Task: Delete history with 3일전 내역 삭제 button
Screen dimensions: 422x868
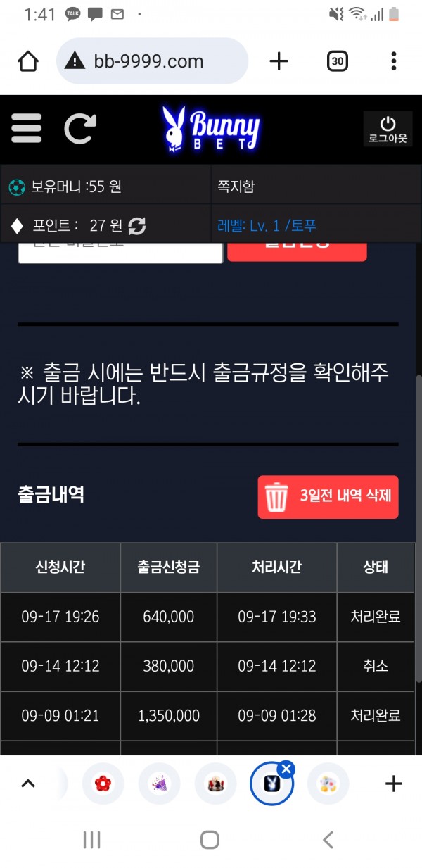Action: point(328,497)
